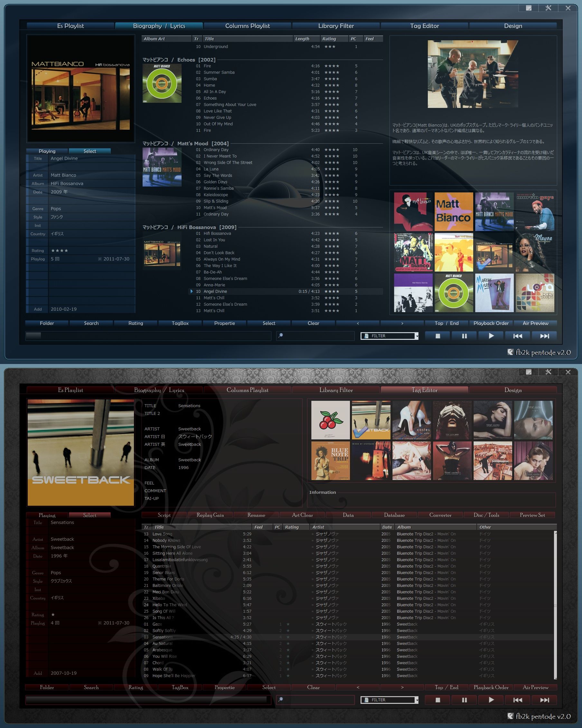Viewport: 582px width, 728px height.
Task: Sort by Length column header in blue playlist
Action: click(x=306, y=39)
